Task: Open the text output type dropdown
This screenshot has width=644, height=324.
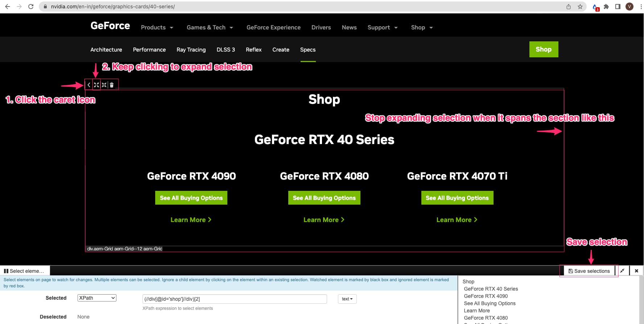Action: pos(347,299)
